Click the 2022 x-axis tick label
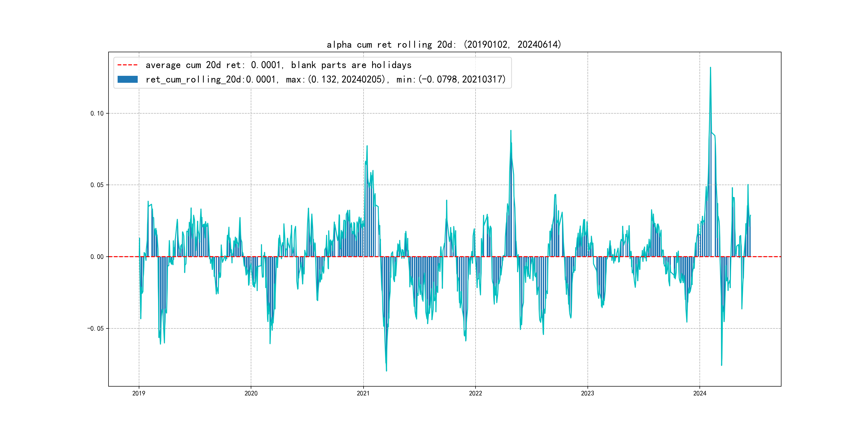The height and width of the screenshot is (434, 868). pyautogui.click(x=475, y=393)
